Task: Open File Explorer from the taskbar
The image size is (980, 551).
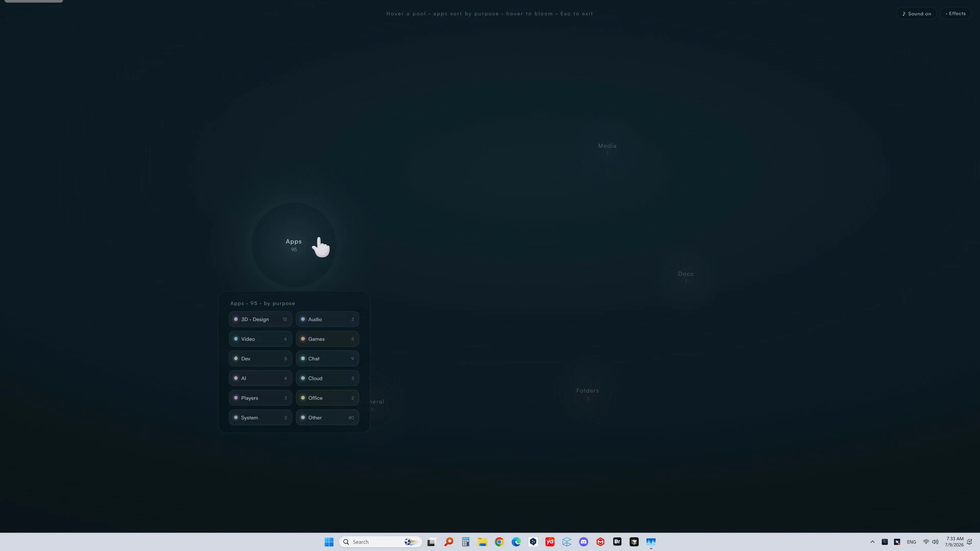Action: (x=482, y=542)
